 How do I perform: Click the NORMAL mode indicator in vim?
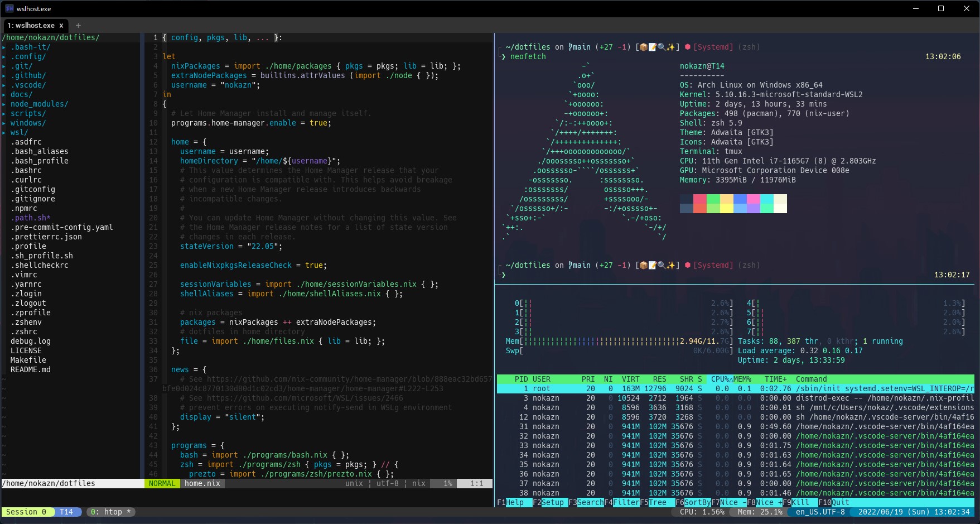(x=162, y=483)
